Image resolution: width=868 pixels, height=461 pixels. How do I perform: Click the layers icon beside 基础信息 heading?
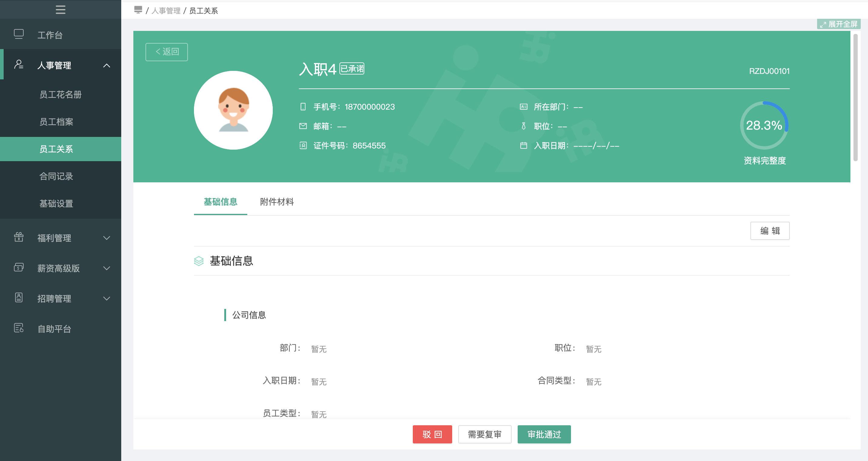tap(199, 261)
